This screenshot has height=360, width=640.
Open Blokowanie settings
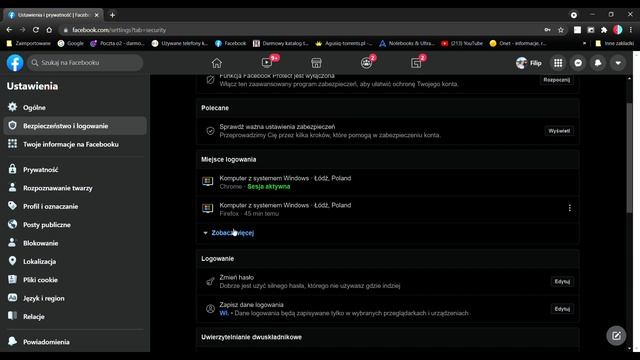(75, 243)
